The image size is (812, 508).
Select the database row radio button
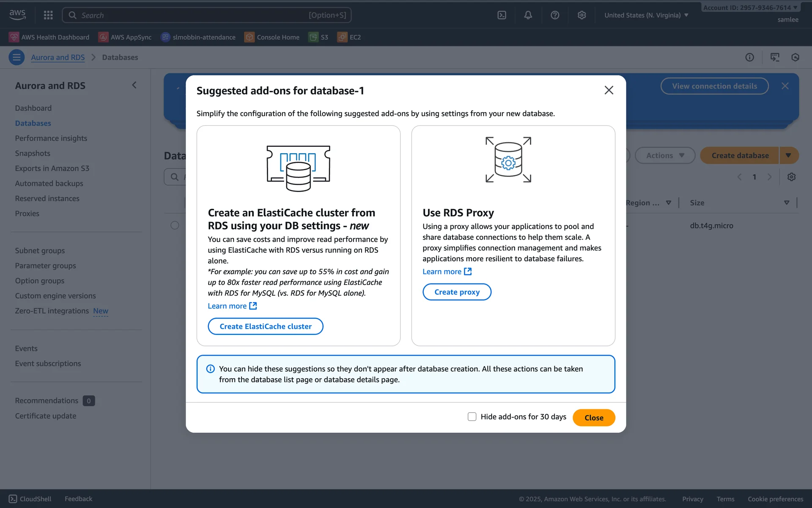[175, 225]
